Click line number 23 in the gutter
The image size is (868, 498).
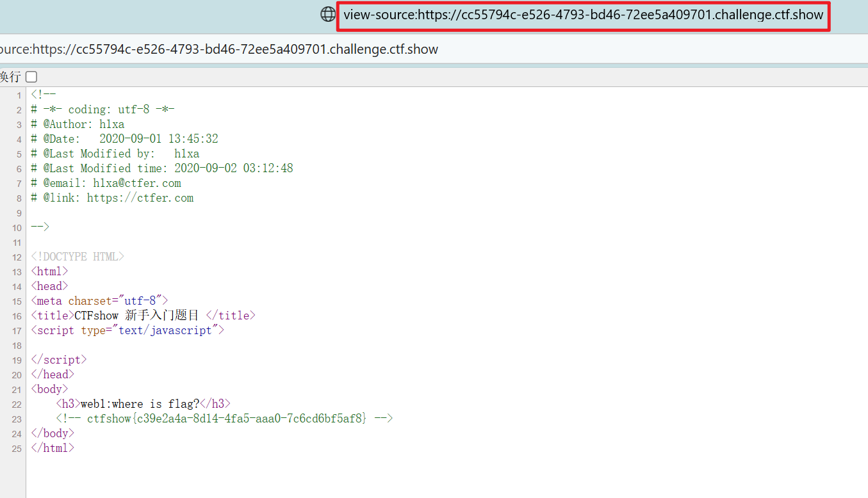(x=17, y=419)
